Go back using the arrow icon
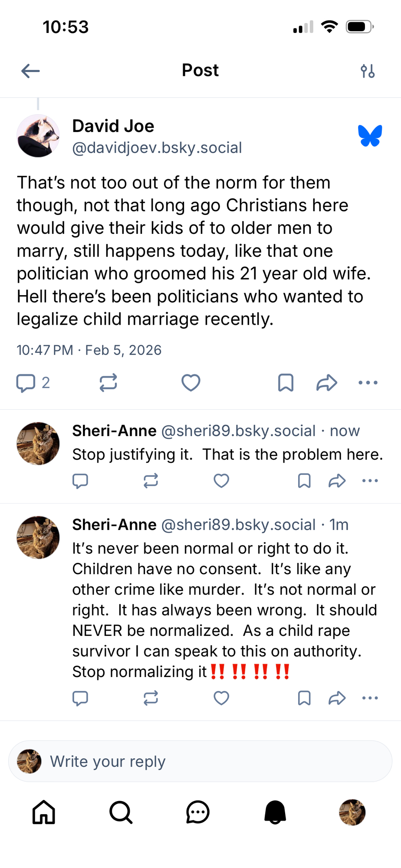This screenshot has width=401, height=868. click(30, 71)
